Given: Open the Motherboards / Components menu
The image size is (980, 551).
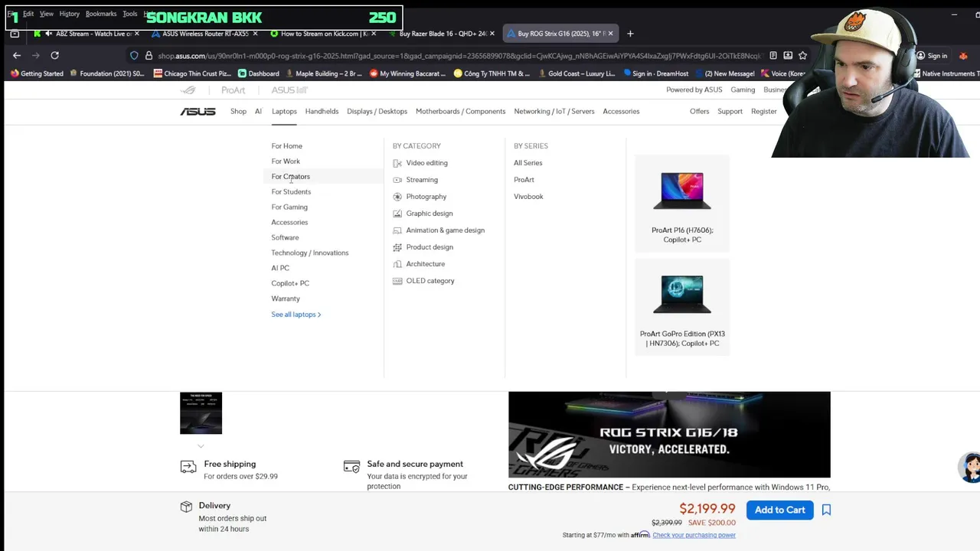Looking at the screenshot, I should [x=460, y=111].
